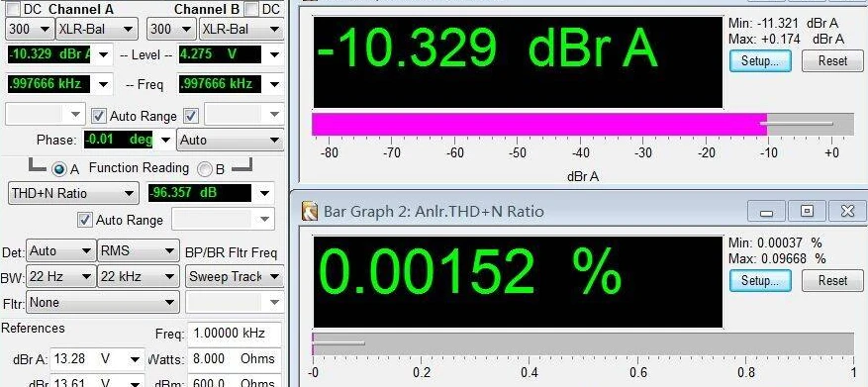Click the magenta dBr A level bar
The height and width of the screenshot is (387, 868).
539,124
